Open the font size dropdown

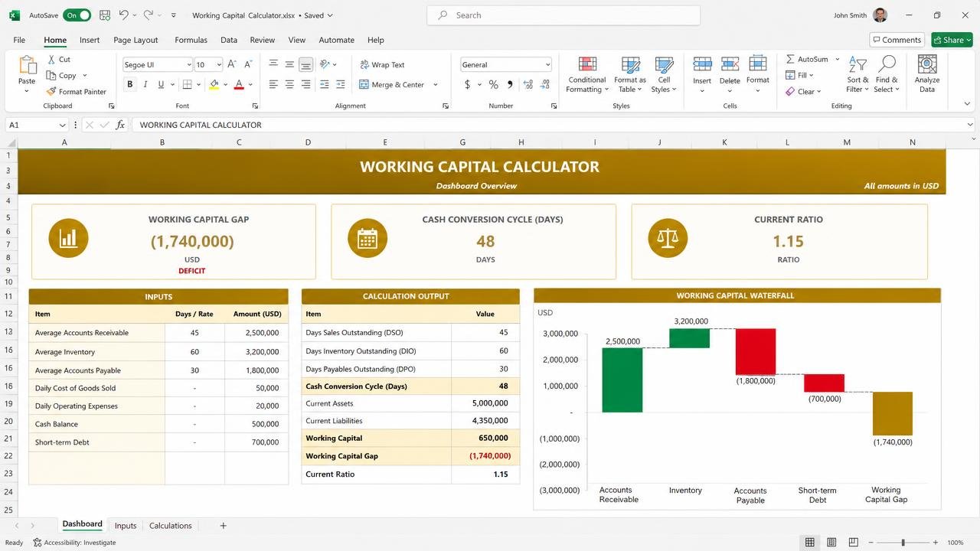point(219,65)
